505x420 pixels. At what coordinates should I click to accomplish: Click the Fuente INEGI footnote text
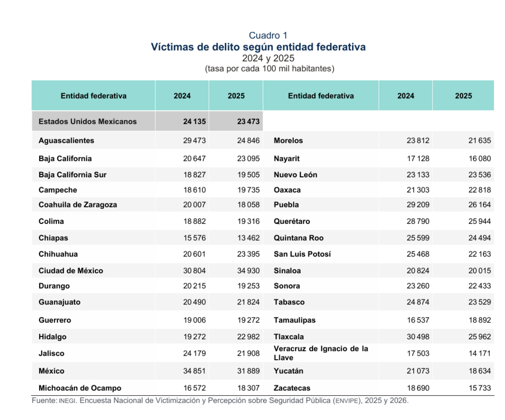coord(220,401)
